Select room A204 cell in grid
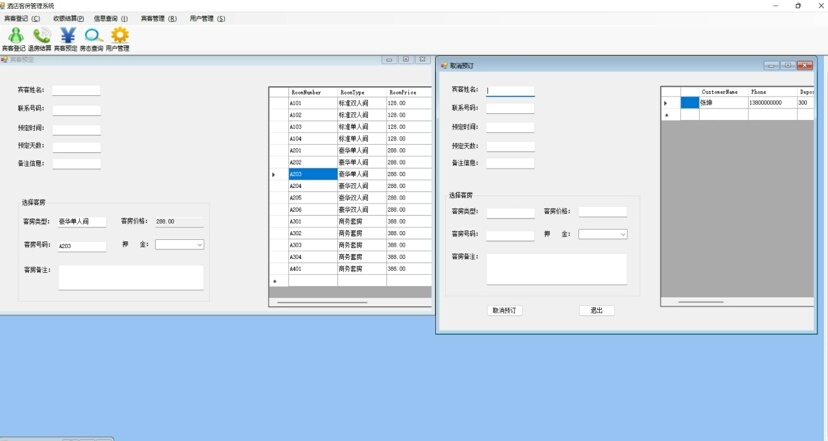This screenshot has width=828, height=441. coord(313,186)
